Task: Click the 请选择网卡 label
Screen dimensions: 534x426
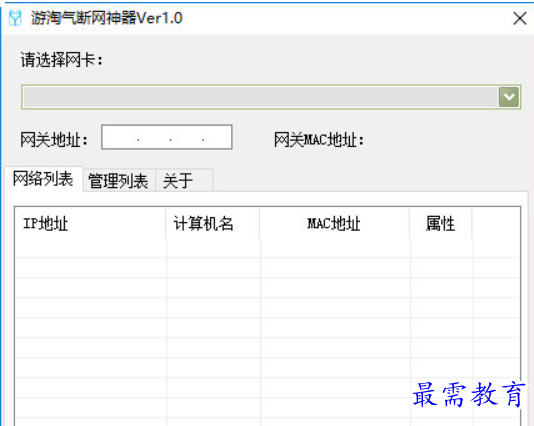Action: (x=62, y=60)
